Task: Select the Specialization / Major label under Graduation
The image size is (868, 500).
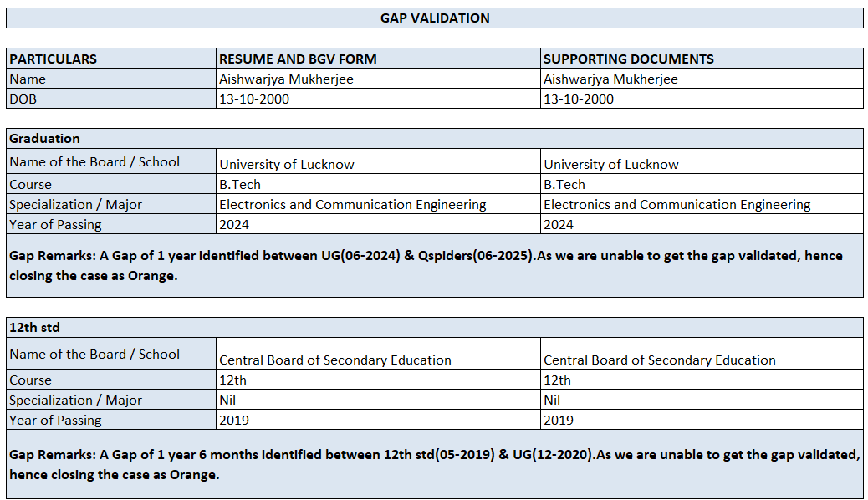Action: pos(76,204)
